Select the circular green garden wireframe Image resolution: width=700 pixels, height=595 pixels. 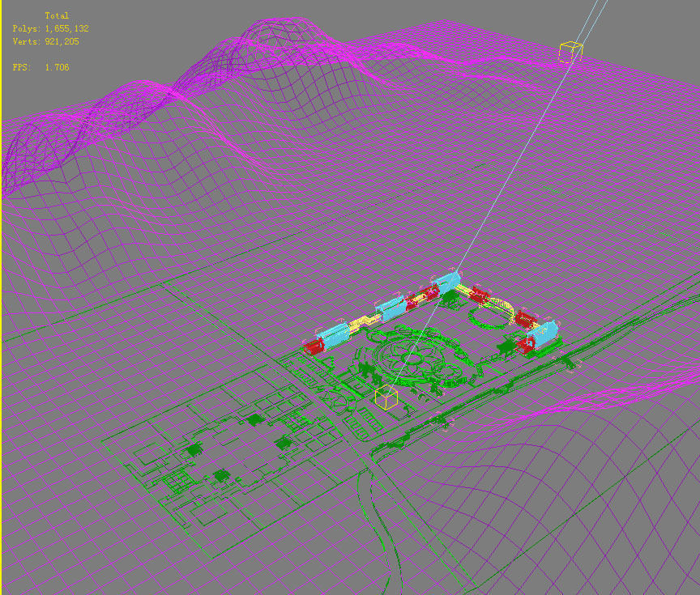click(413, 357)
